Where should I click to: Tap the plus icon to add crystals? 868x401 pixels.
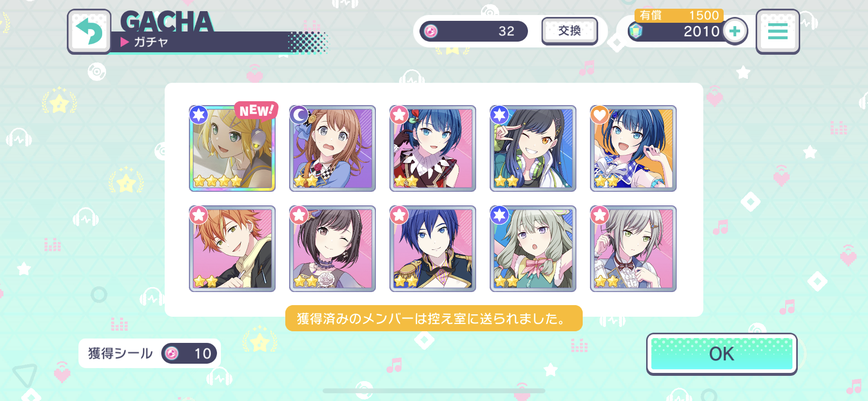pos(735,31)
